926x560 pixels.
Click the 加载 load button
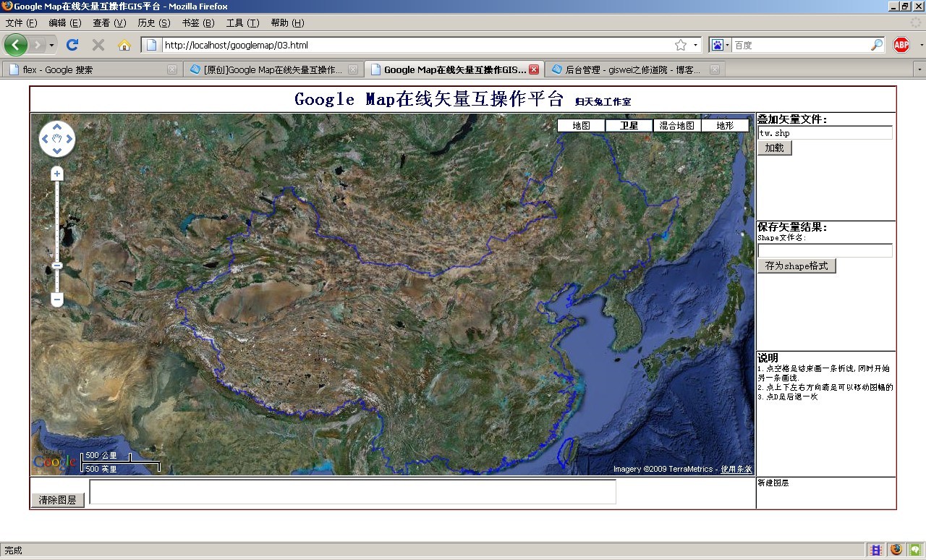[x=774, y=148]
